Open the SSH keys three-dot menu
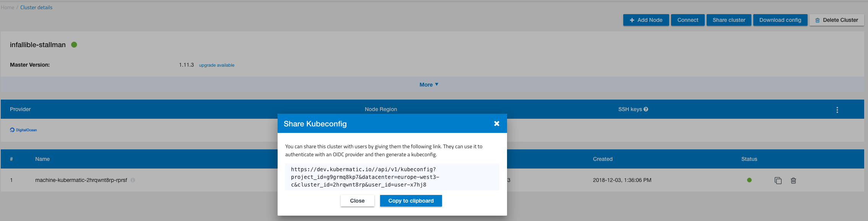 click(x=837, y=110)
